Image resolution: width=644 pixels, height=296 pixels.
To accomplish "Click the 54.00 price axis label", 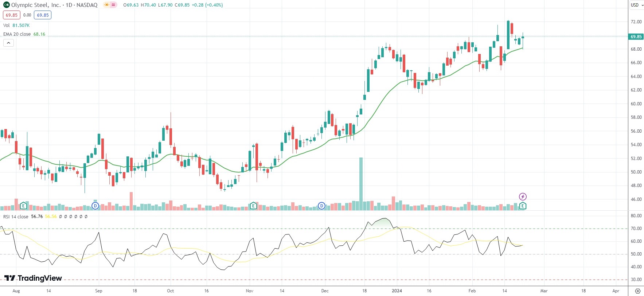I will click(x=636, y=145).
